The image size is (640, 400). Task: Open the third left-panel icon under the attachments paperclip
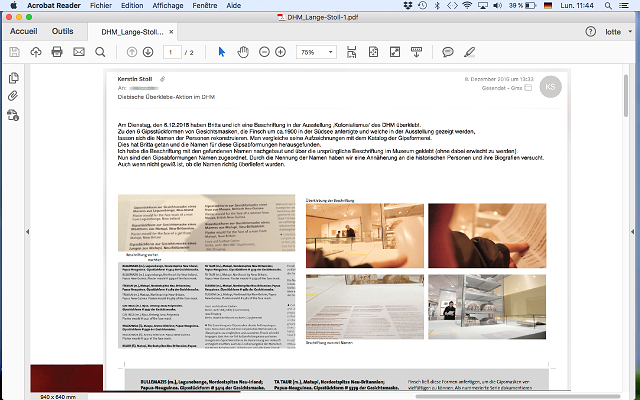coord(13,115)
